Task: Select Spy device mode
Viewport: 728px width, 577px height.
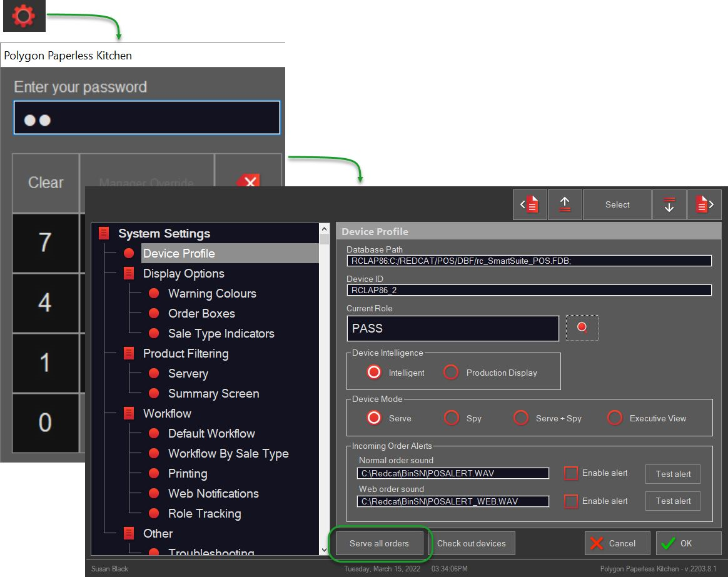Action: point(452,418)
